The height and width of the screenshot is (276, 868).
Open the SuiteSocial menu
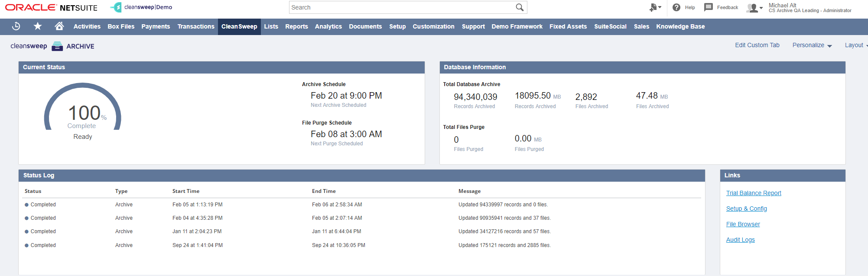(x=610, y=26)
